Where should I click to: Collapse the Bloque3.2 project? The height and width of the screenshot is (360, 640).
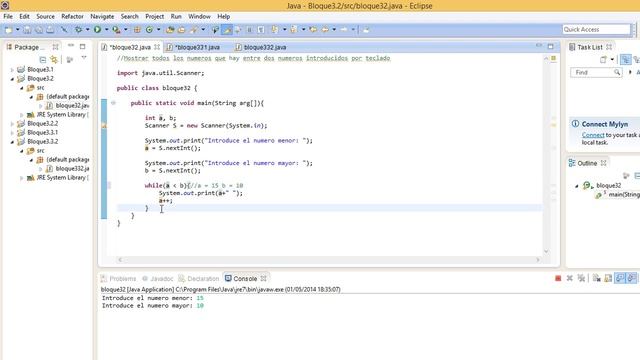12,79
